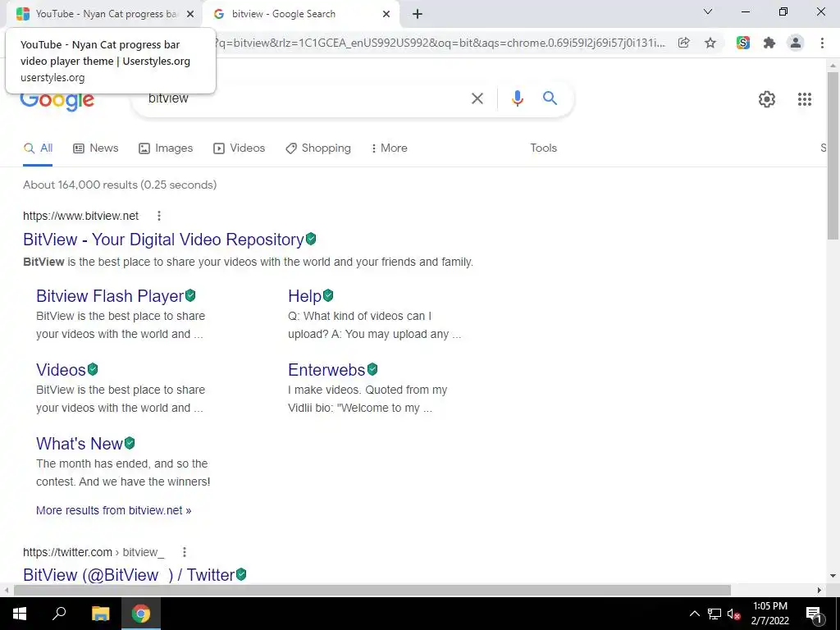The image size is (840, 630).
Task: Open the notification center icon
Action: click(815, 614)
